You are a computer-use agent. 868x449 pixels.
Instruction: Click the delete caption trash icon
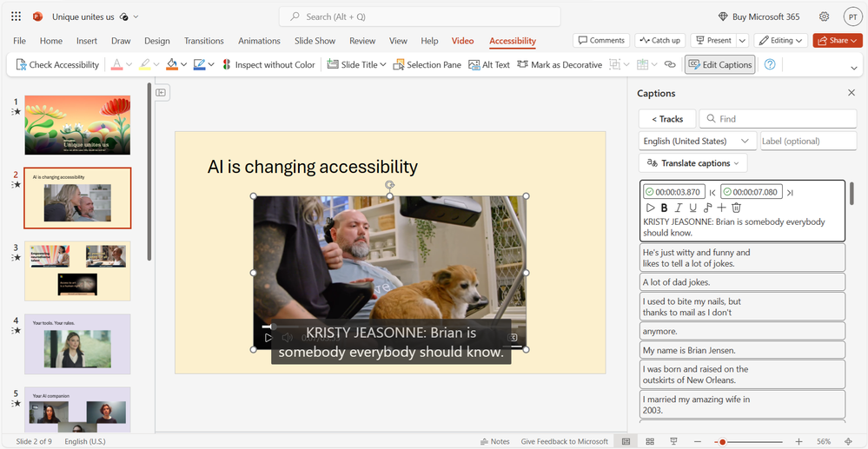[x=736, y=208]
